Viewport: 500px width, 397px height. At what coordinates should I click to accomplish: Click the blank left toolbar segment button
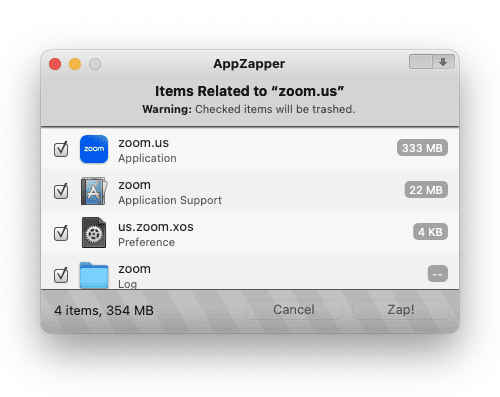pyautogui.click(x=421, y=62)
